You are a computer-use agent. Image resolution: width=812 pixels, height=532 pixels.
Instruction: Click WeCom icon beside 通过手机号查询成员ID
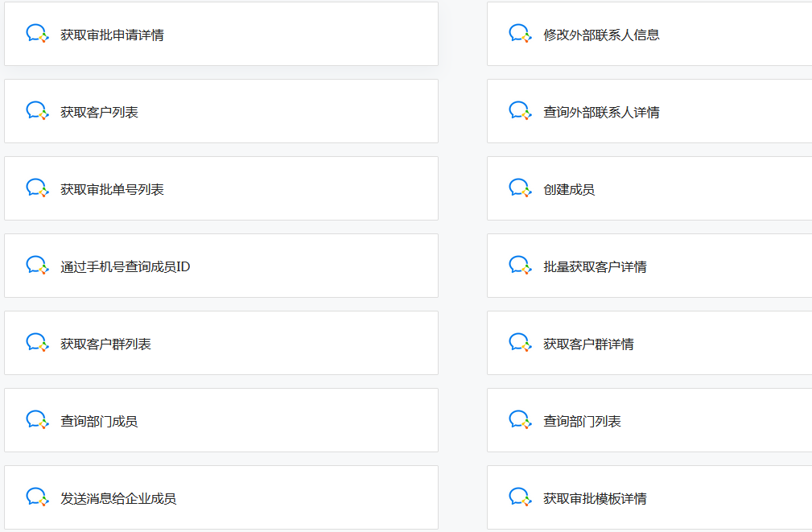click(x=37, y=266)
